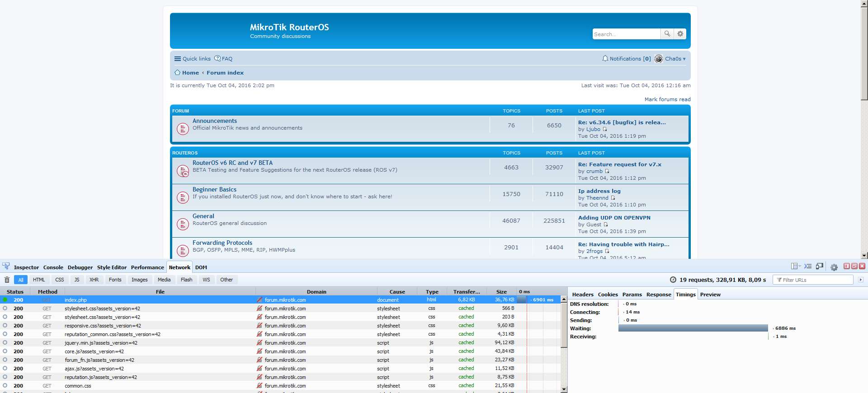
Task: Collapse the request details pane arrow
Action: tap(861, 280)
